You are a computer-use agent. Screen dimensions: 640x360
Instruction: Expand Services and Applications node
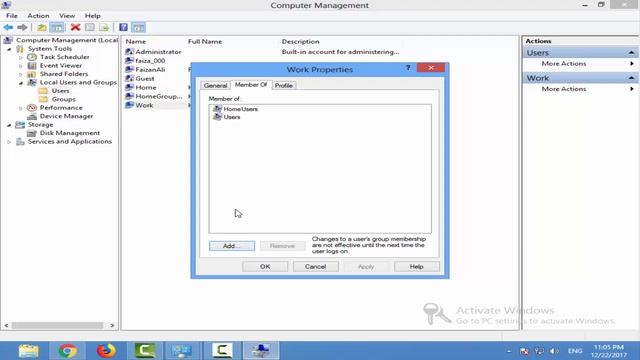coord(9,142)
